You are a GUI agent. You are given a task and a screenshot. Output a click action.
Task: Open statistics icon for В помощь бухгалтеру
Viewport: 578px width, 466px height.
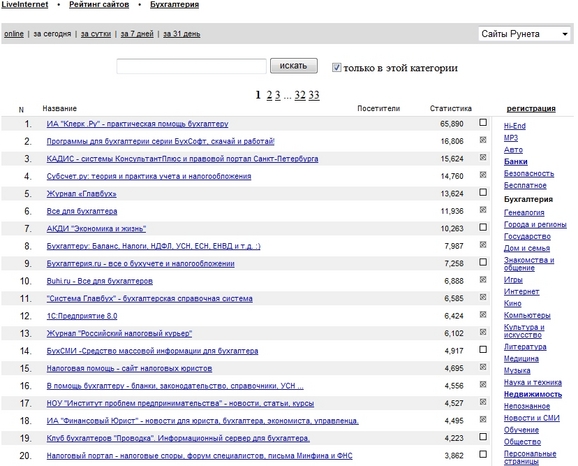pos(483,385)
